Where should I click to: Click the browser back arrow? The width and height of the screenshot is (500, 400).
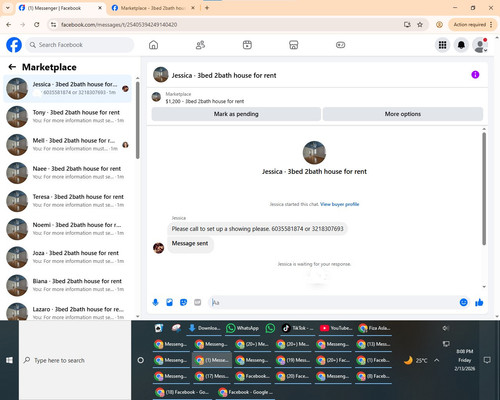pyautogui.click(x=9, y=24)
